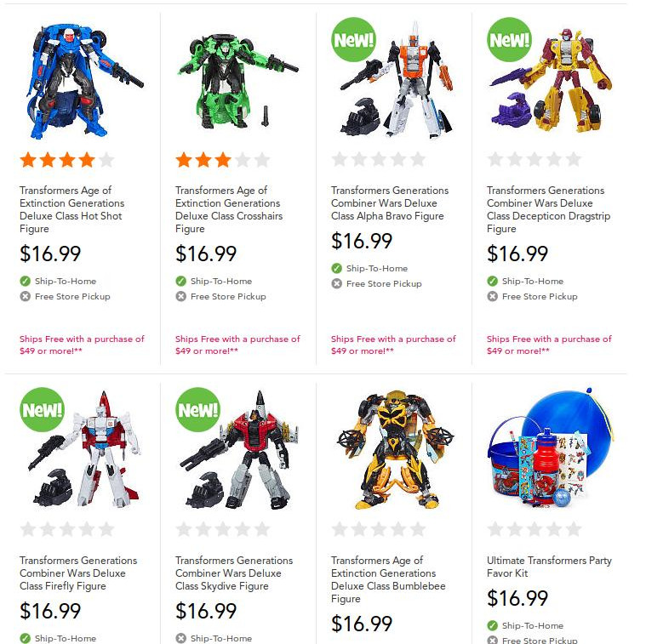Open Transformers Generations Combiner Wars Alpha Bravo title link
The width and height of the screenshot is (646, 644).
click(x=390, y=203)
